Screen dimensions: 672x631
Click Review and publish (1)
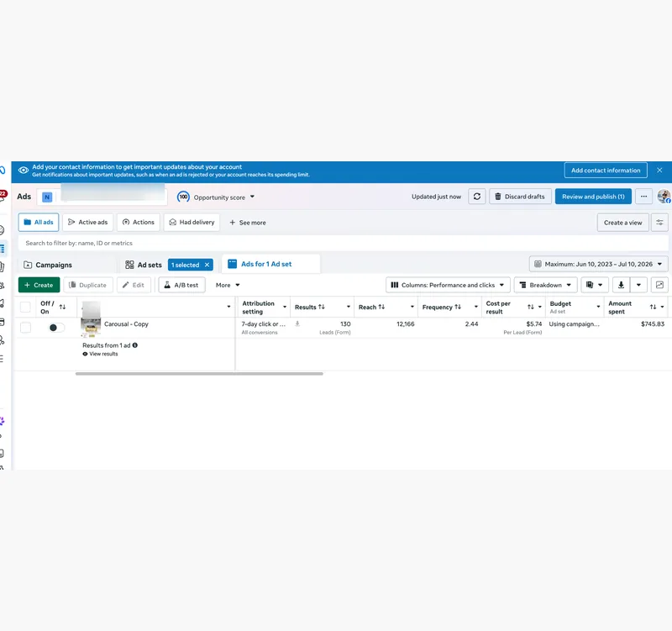click(x=593, y=197)
